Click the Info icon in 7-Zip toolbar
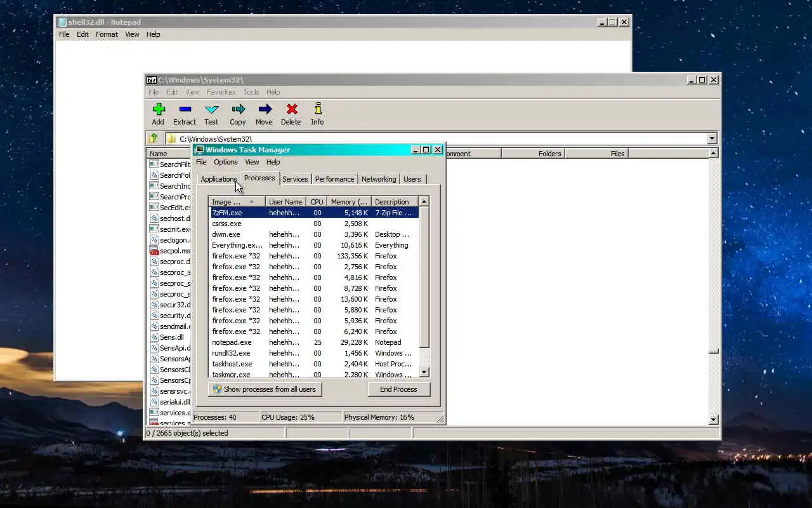 coord(318,109)
